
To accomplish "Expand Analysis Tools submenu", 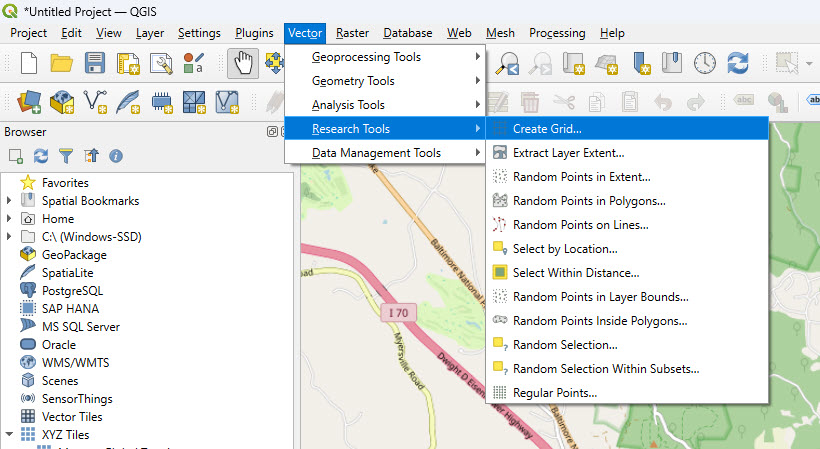I will click(385, 105).
